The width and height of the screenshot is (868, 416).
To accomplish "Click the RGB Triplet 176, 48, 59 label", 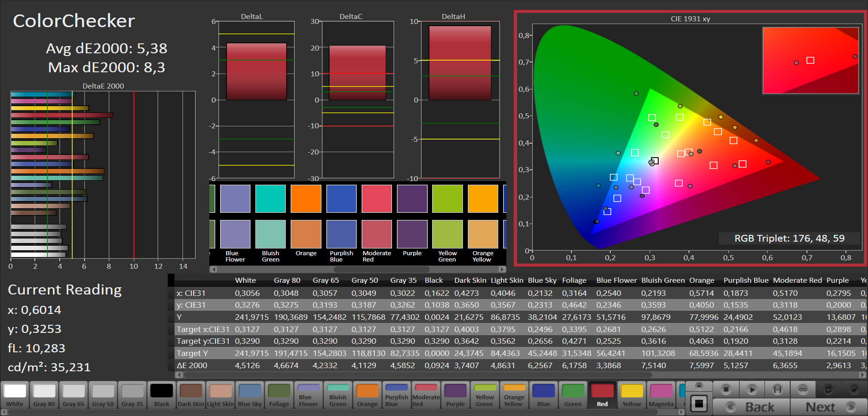I will coord(789,238).
